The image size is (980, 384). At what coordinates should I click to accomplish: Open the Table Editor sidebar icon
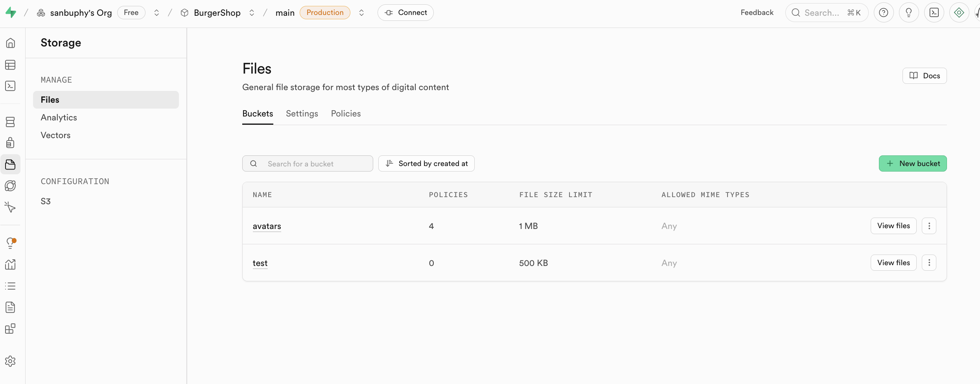point(11,65)
